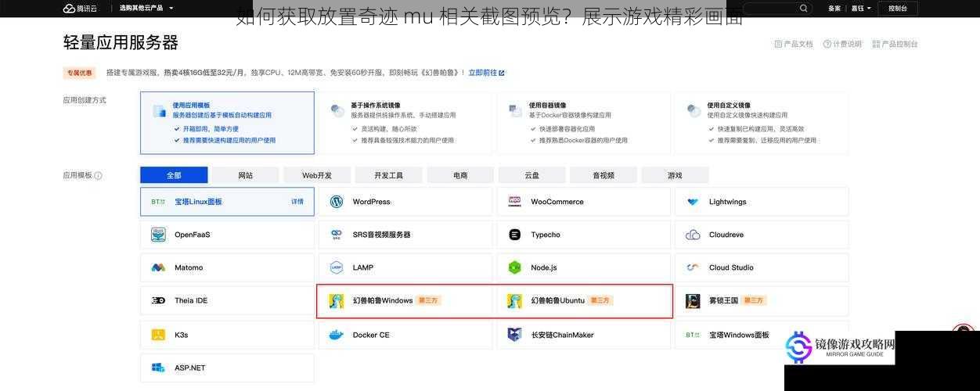Image resolution: width=980 pixels, height=391 pixels.
Task: Click the 专属优惠 promotion tag
Action: point(79,73)
